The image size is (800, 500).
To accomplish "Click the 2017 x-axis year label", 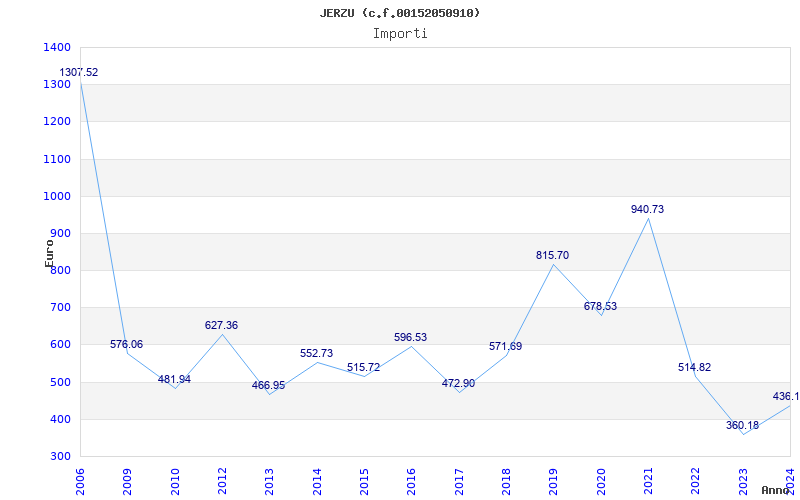I will [459, 482].
